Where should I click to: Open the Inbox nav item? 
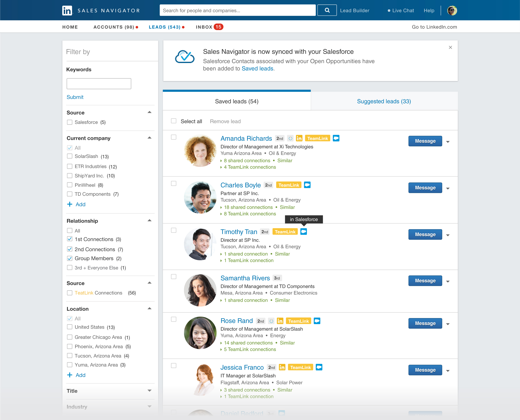click(x=204, y=27)
